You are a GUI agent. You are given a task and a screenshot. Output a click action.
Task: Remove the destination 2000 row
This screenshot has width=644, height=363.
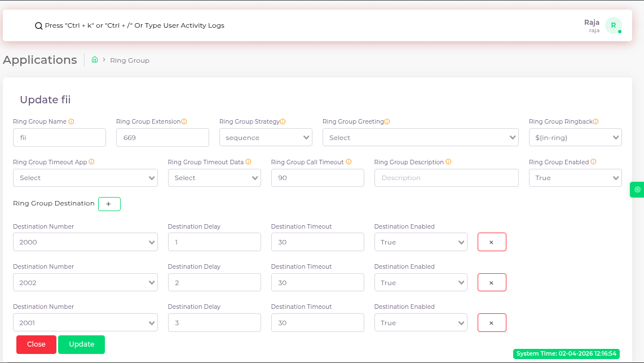coord(492,242)
